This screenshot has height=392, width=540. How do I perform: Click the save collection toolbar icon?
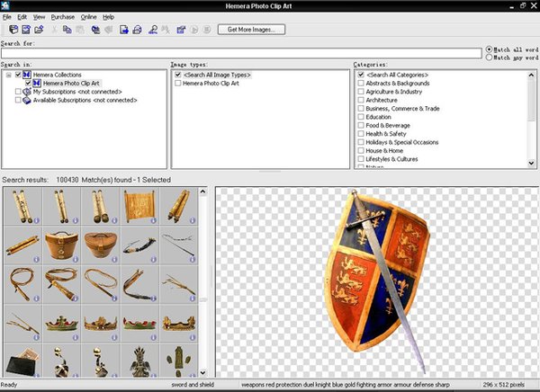[x=26, y=30]
